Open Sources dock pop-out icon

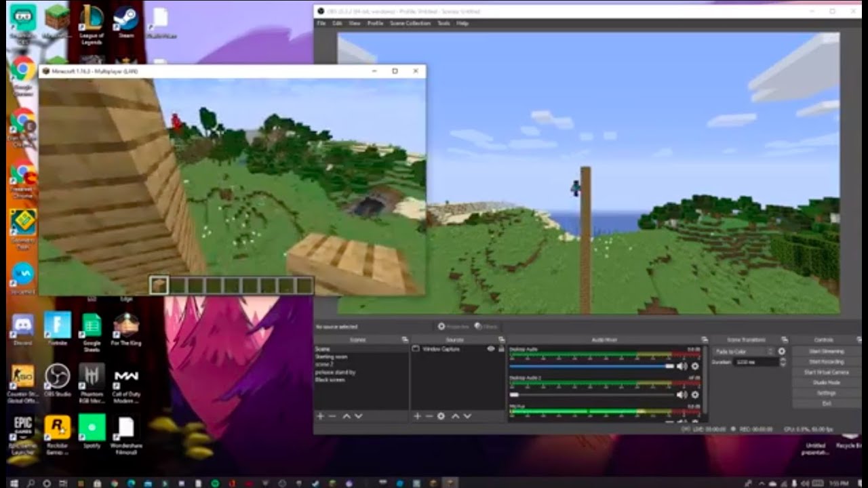pyautogui.click(x=500, y=340)
